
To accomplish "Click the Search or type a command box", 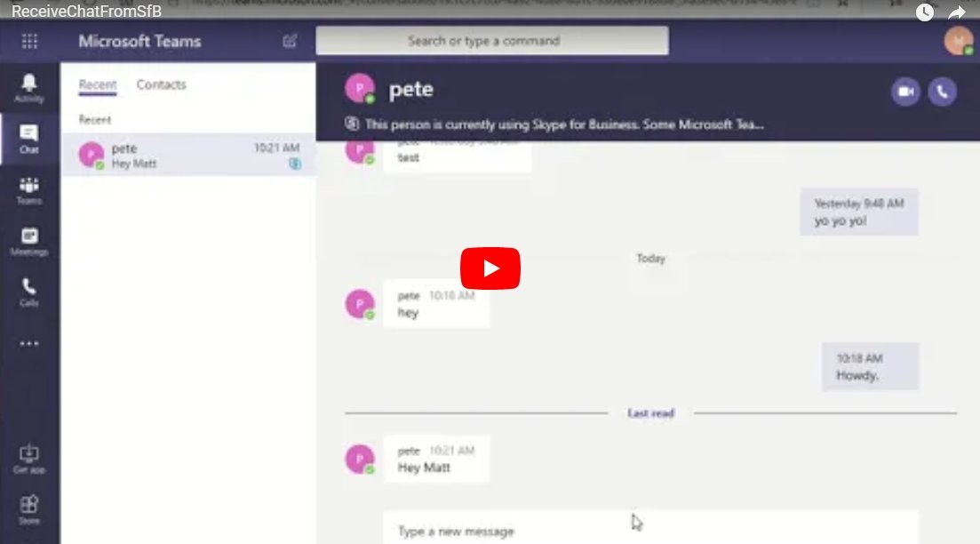I will (491, 41).
